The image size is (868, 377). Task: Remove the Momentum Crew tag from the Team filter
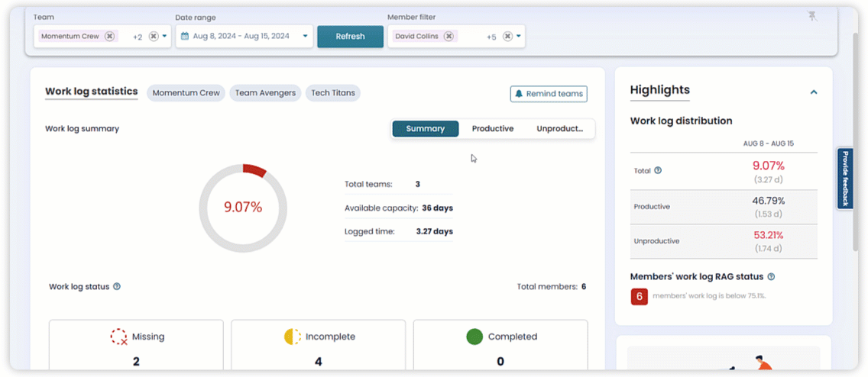pyautogui.click(x=109, y=36)
